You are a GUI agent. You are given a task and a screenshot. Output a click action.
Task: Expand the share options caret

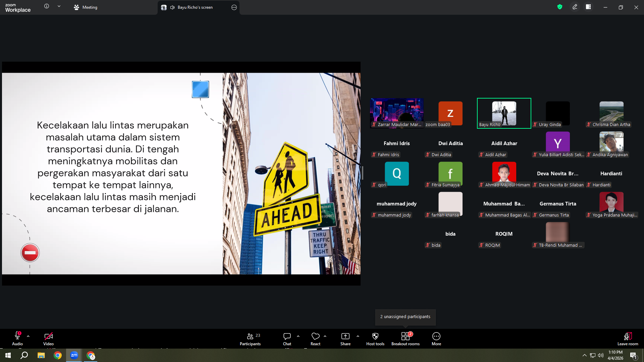click(x=358, y=336)
